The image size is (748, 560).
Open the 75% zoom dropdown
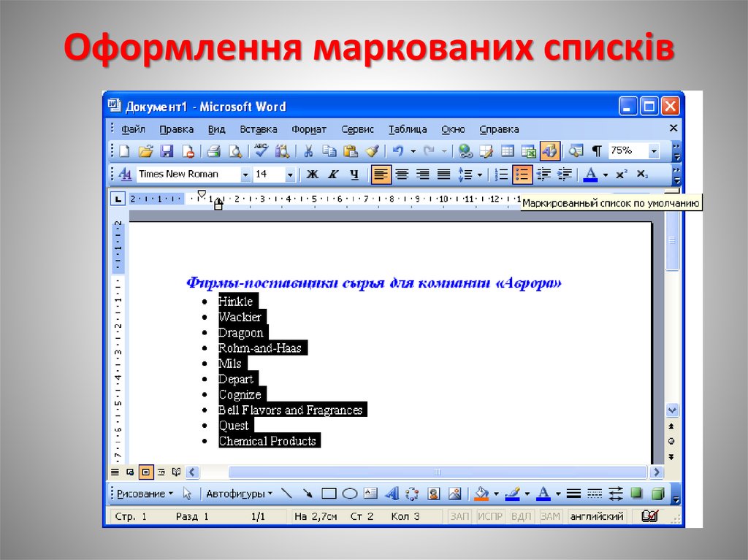[654, 151]
